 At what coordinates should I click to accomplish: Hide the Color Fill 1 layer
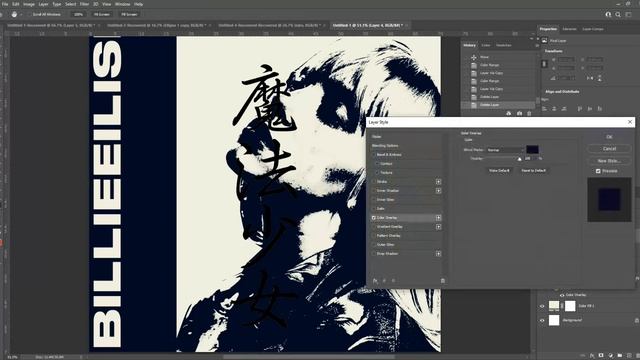[542, 306]
